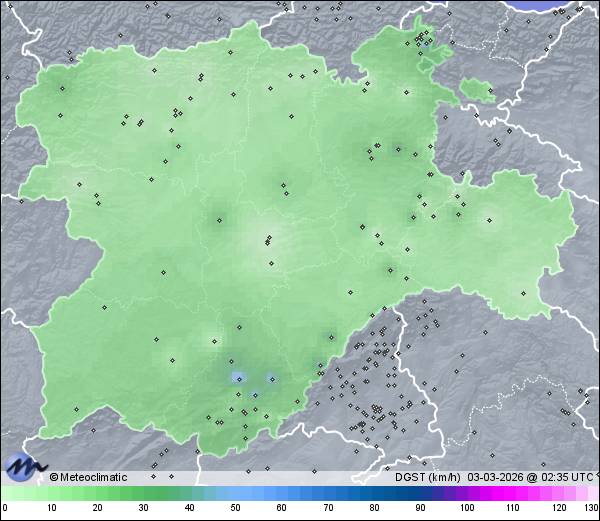
Task: Click the isolated green patch in the northeast
Action: pyautogui.click(x=478, y=91)
